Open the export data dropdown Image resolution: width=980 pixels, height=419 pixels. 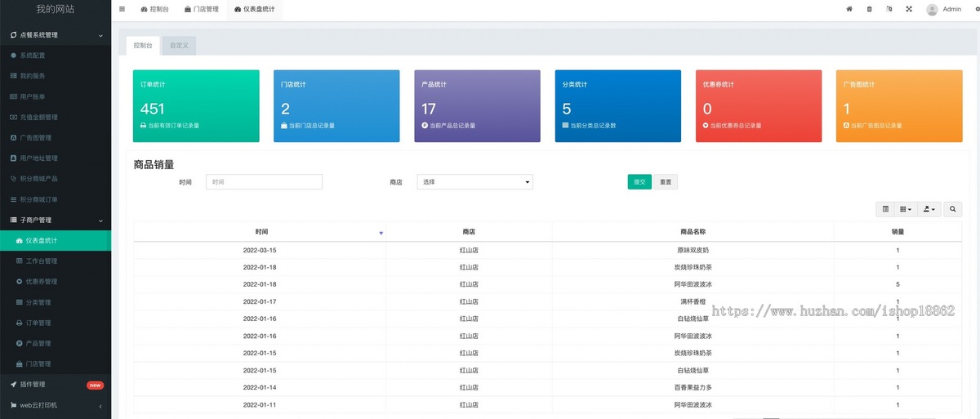929,209
